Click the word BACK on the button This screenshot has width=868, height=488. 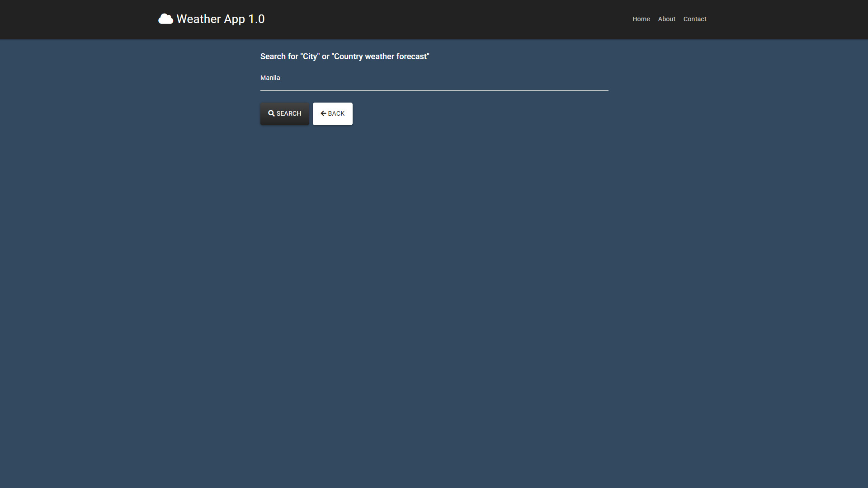tap(336, 113)
